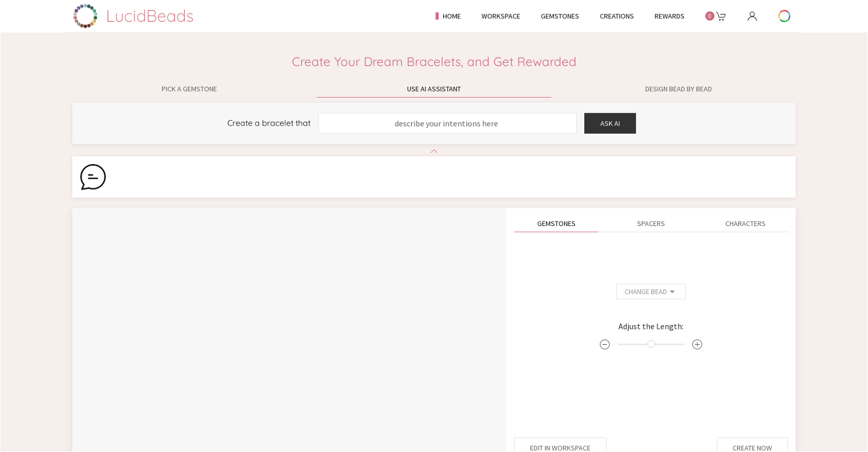This screenshot has height=452, width=868.
Task: Switch to the Characters panel tab
Action: tap(745, 224)
